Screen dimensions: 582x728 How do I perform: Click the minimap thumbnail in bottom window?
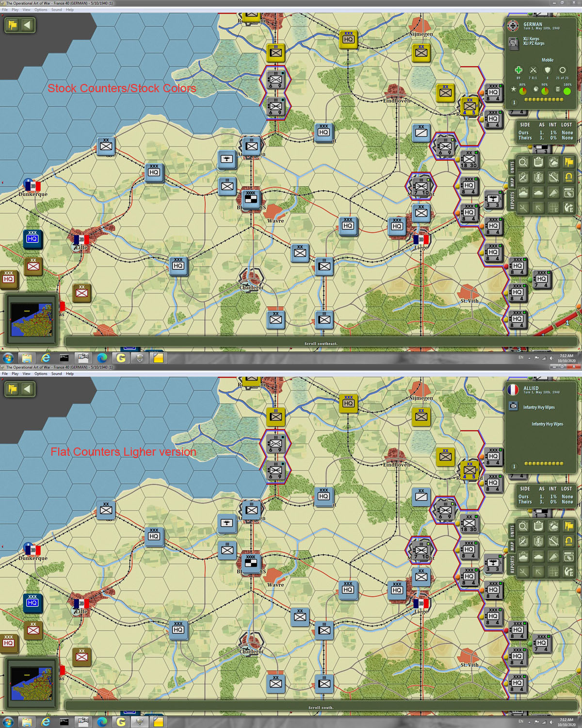coord(32,683)
